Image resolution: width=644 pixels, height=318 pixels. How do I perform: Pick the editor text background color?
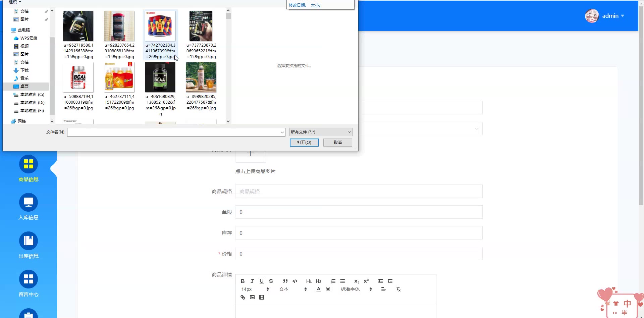coord(328,289)
